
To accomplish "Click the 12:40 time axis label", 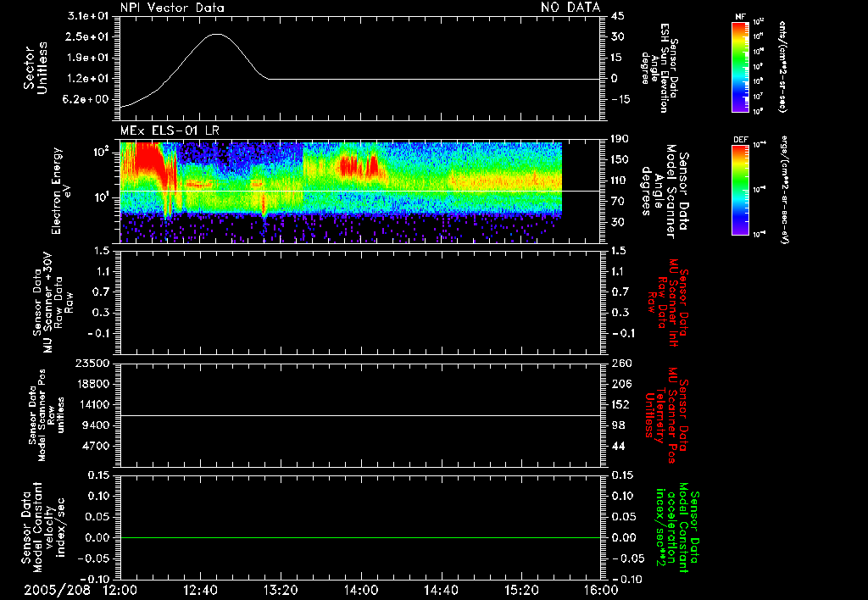I will pos(200,590).
